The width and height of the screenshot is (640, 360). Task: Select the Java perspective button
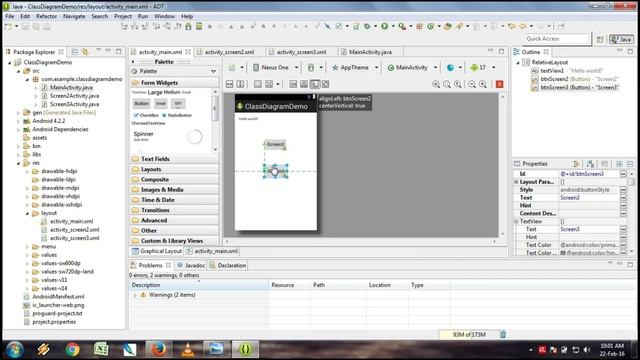pos(621,39)
